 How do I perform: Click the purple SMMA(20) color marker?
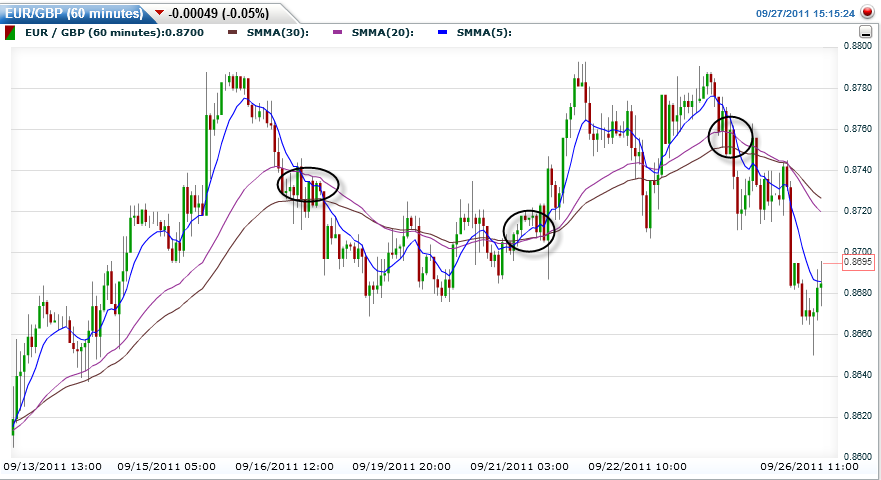pyautogui.click(x=338, y=33)
